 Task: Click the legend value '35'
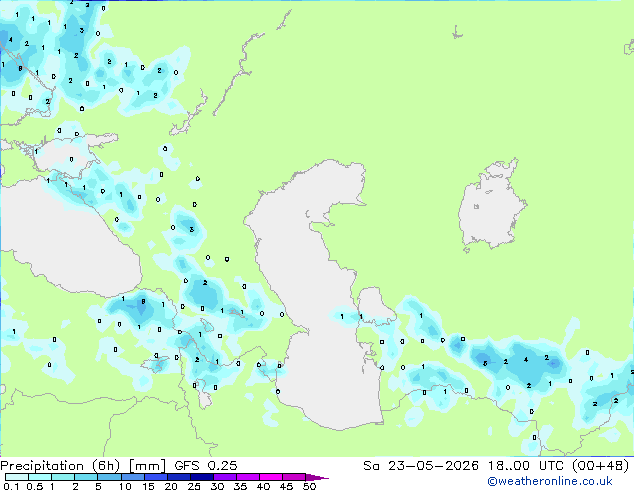click(x=240, y=486)
